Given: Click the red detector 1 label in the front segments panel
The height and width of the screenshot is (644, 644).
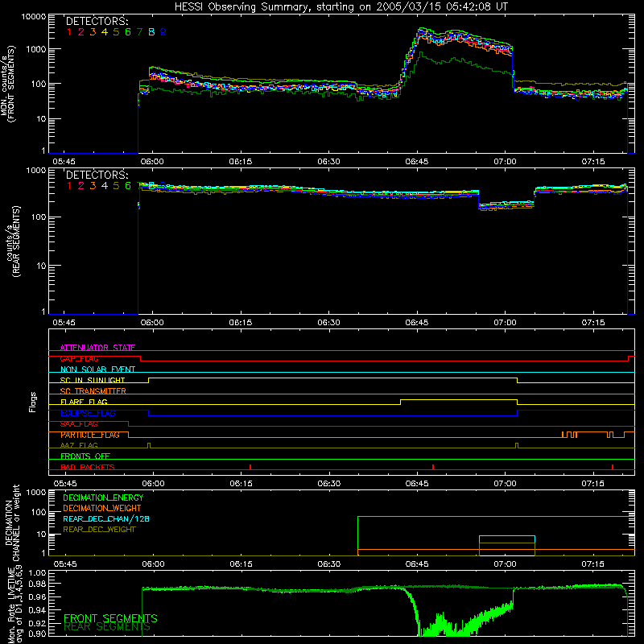Looking at the screenshot, I should click(69, 32).
